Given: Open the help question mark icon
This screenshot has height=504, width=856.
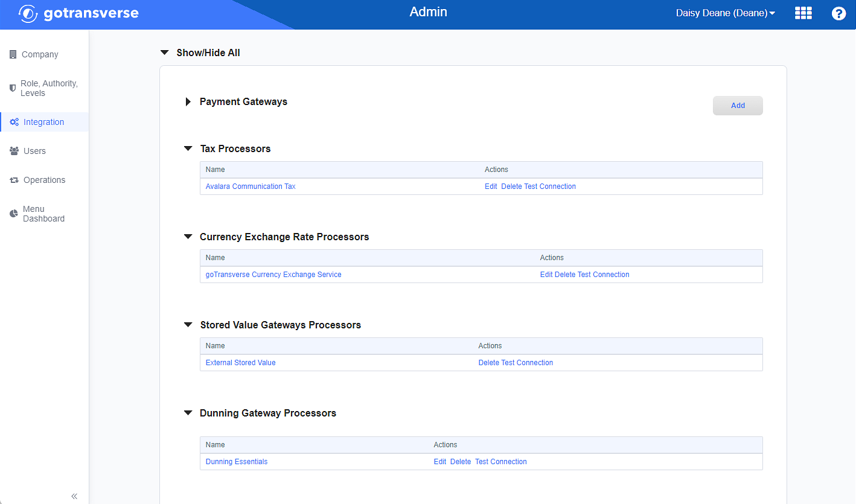Looking at the screenshot, I should coord(838,13).
